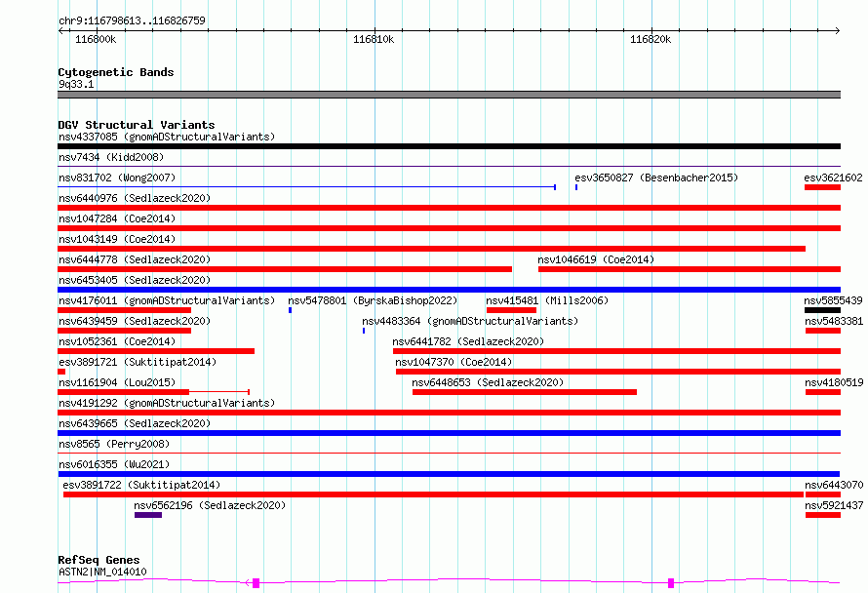
Task: Click the blue nsv6016355 variant bar
Action: click(449, 474)
